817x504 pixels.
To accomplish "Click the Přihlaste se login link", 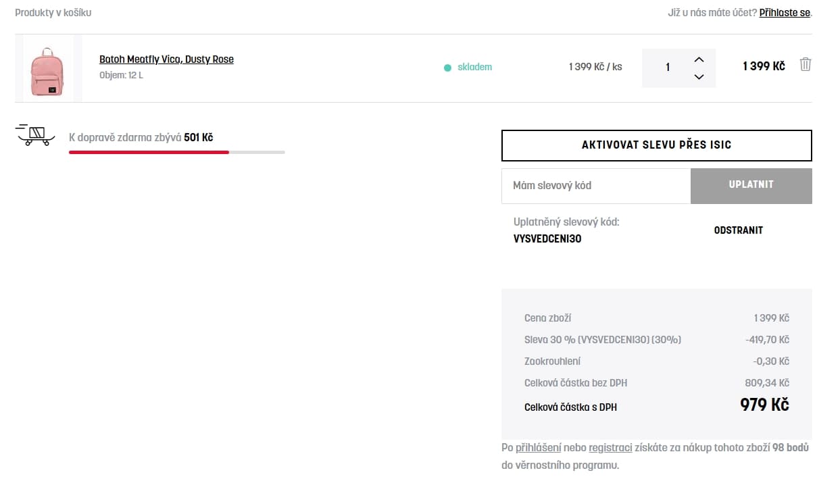I will (785, 12).
